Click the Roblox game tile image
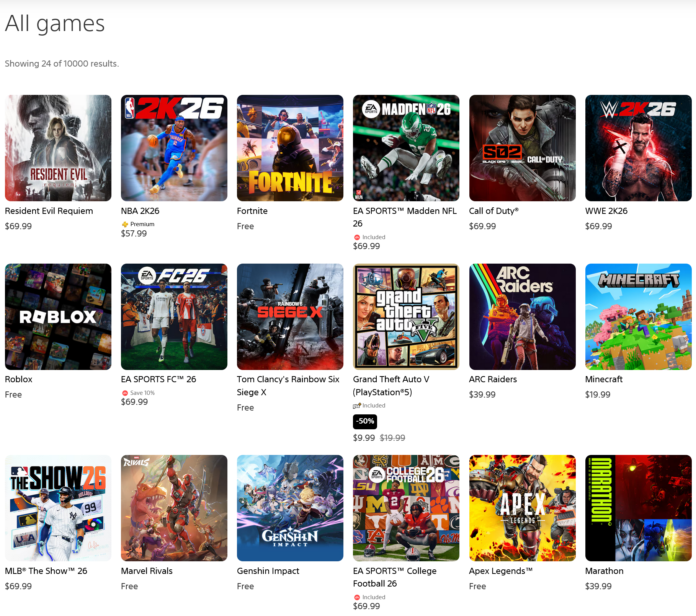 [x=58, y=317]
